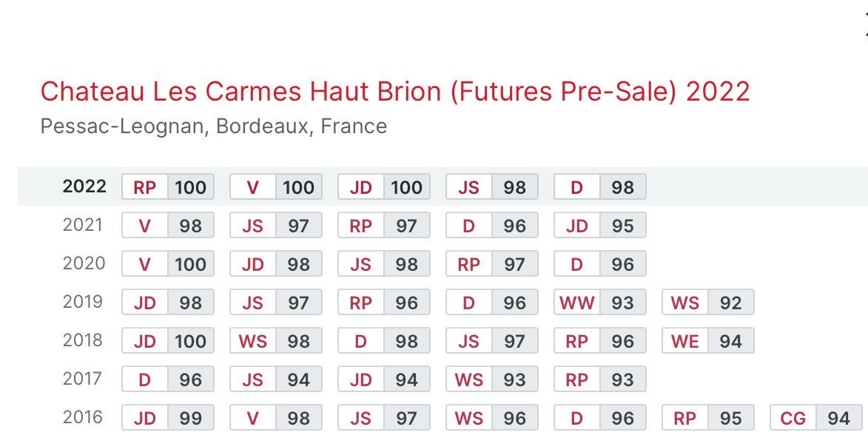The width and height of the screenshot is (868, 438).
Task: Select the 2016 vintage year label
Action: point(82,417)
